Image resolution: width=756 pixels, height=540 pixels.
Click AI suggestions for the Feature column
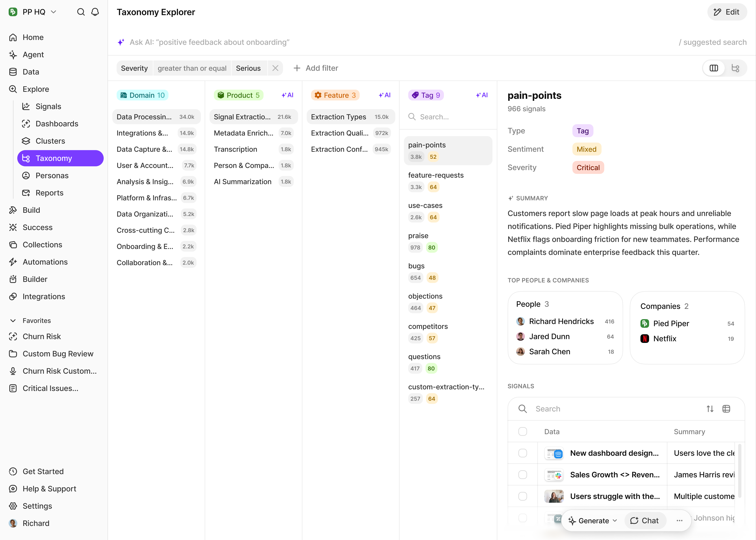point(385,95)
